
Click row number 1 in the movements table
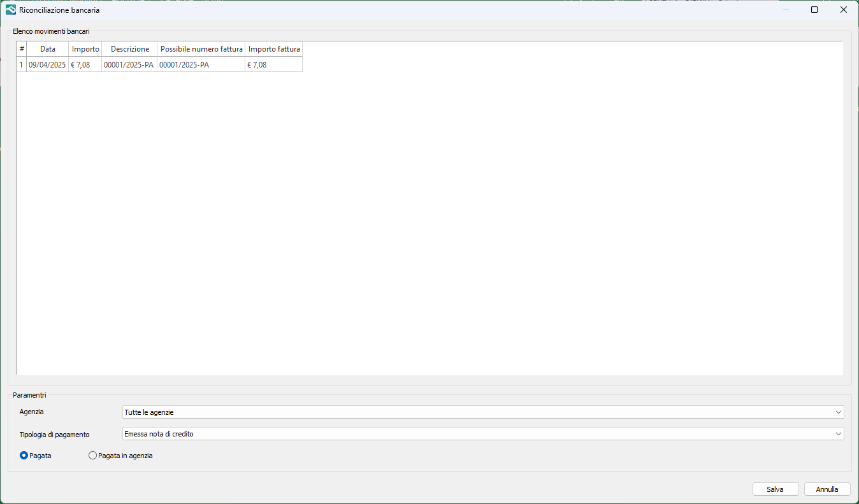tap(21, 64)
